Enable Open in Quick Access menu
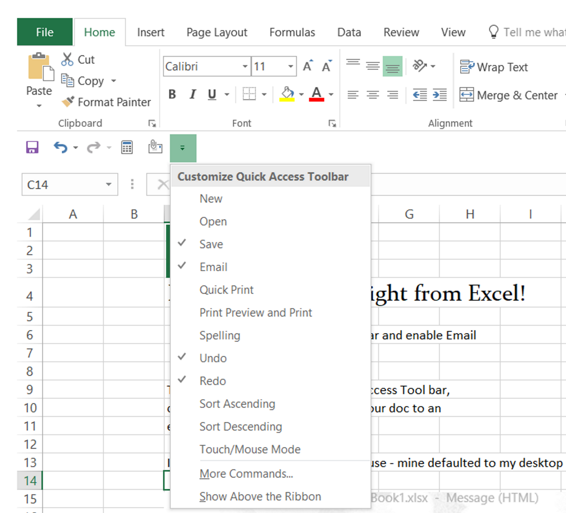Screen dimensions: 566x513 pyautogui.click(x=271, y=221)
